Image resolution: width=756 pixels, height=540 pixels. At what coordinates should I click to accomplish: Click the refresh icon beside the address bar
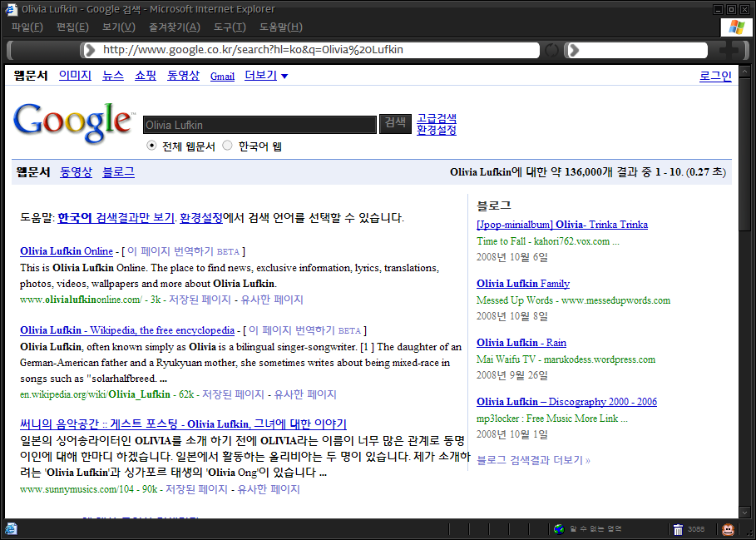[x=551, y=50]
